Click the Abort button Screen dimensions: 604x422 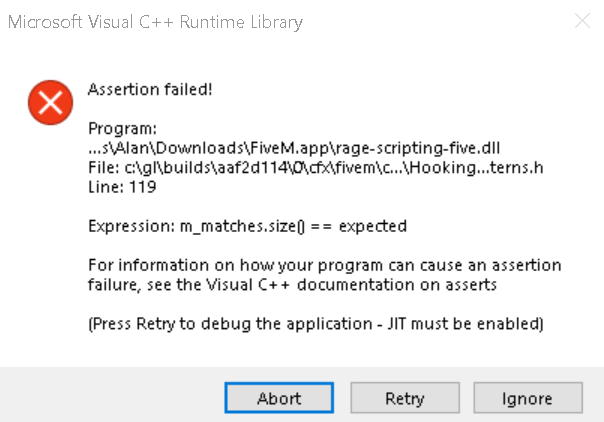(279, 398)
